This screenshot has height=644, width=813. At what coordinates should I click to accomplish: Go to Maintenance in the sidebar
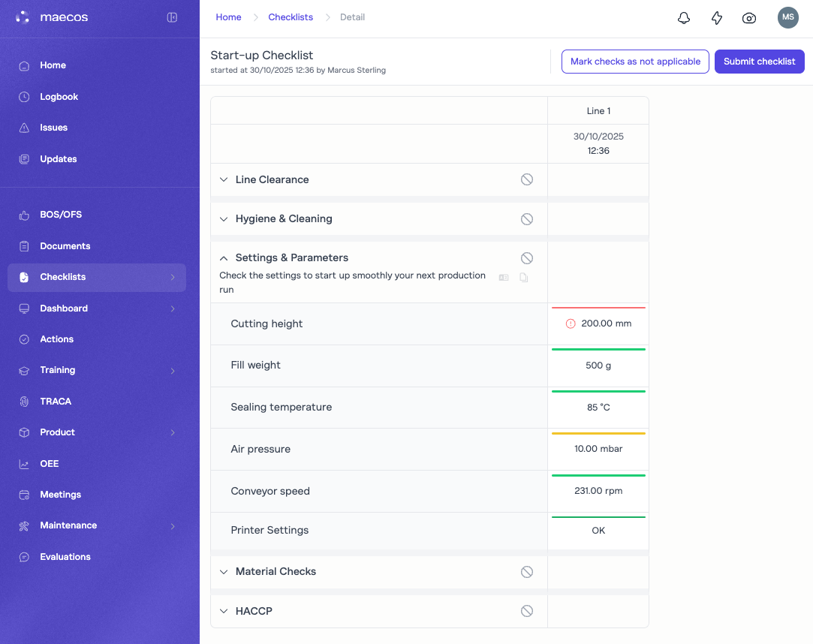point(68,525)
